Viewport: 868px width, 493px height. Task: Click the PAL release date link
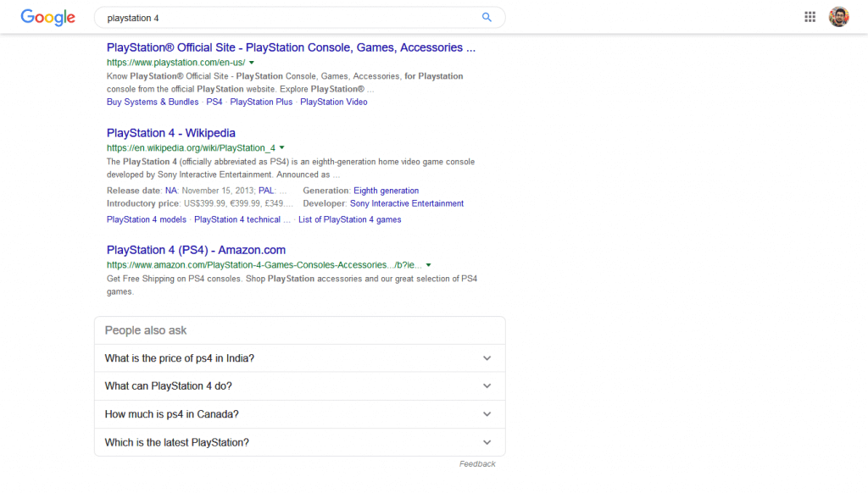coord(266,191)
